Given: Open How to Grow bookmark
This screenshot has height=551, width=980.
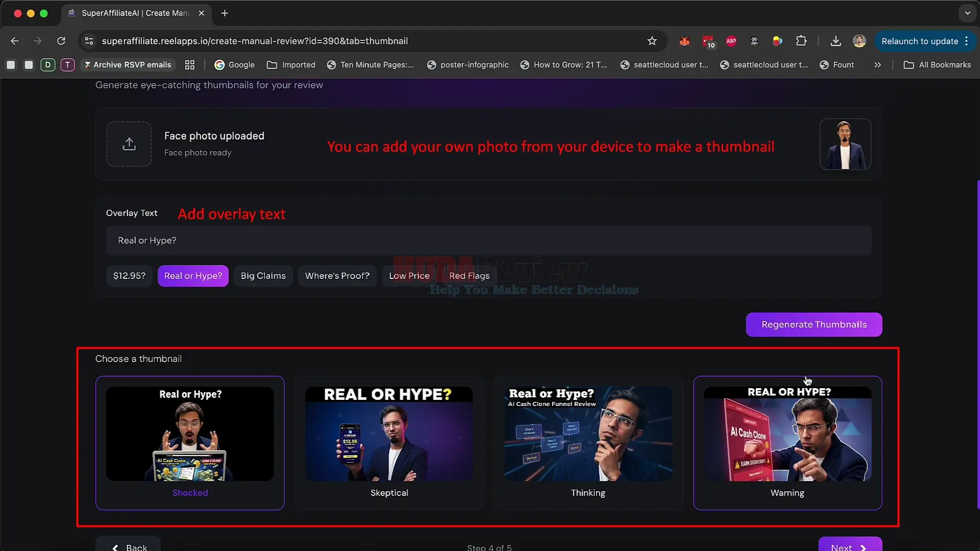Looking at the screenshot, I should coord(563,65).
